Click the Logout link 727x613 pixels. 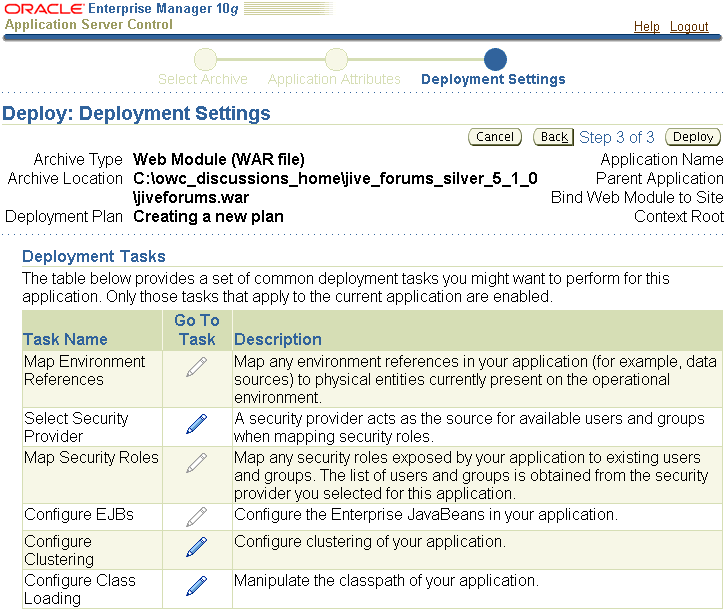[689, 27]
